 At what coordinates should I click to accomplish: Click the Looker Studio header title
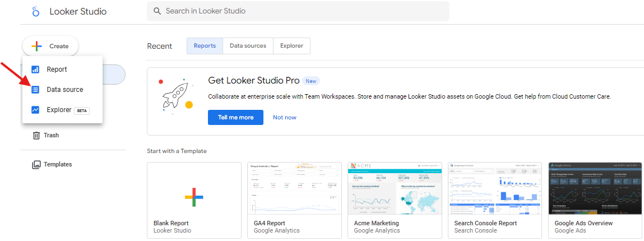[x=78, y=12]
